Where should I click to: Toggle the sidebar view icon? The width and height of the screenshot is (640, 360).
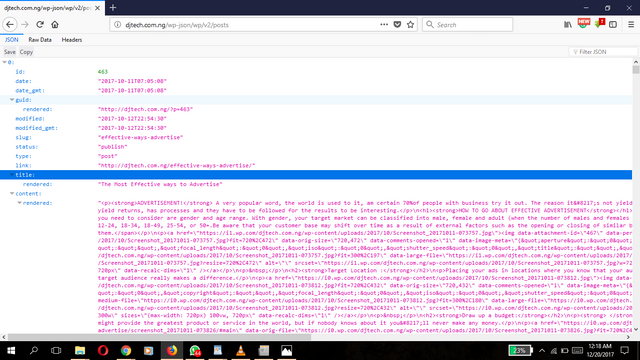pos(613,24)
